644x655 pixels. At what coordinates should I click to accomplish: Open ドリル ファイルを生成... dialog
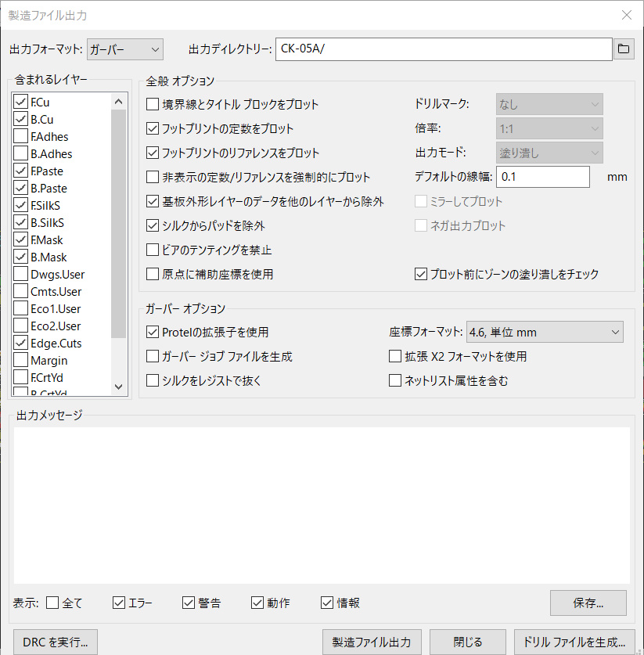click(574, 642)
